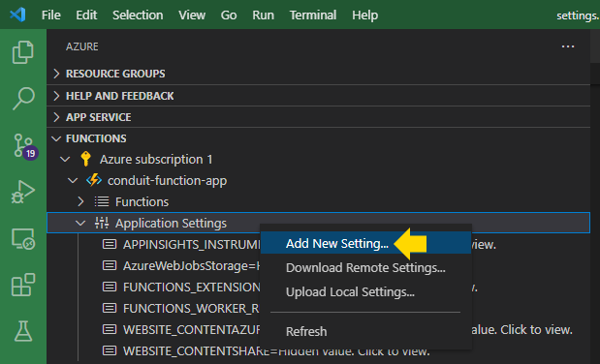
Task: Click the APPINSIGHTS_INSTRUM setting icon
Action: coord(110,244)
